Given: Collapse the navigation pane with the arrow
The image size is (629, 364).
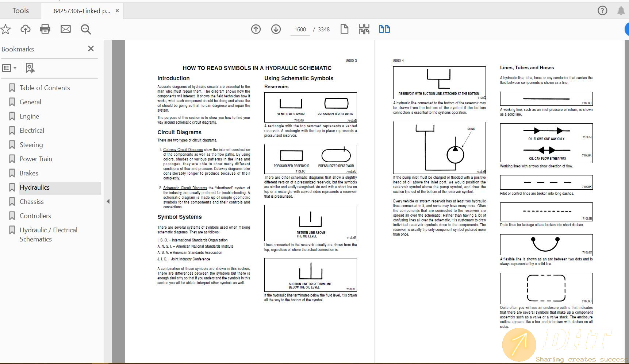Looking at the screenshot, I should click(x=108, y=201).
